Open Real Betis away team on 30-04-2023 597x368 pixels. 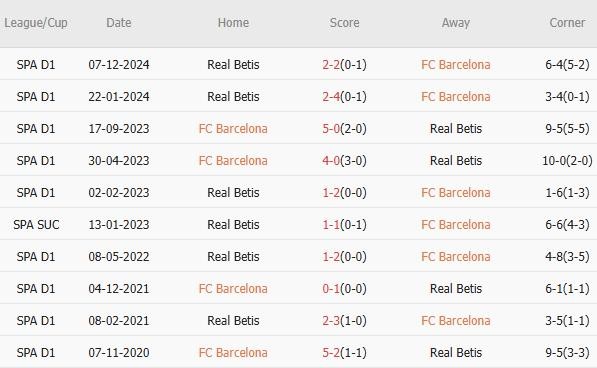[x=456, y=161]
